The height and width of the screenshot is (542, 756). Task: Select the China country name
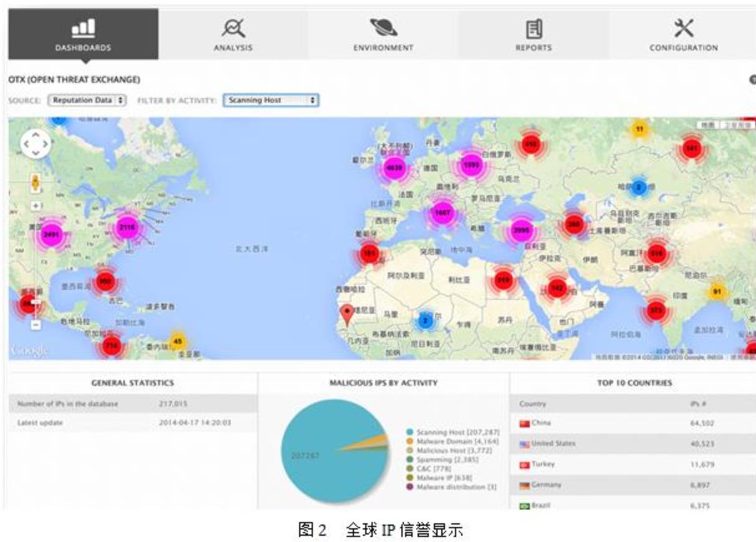(x=541, y=423)
